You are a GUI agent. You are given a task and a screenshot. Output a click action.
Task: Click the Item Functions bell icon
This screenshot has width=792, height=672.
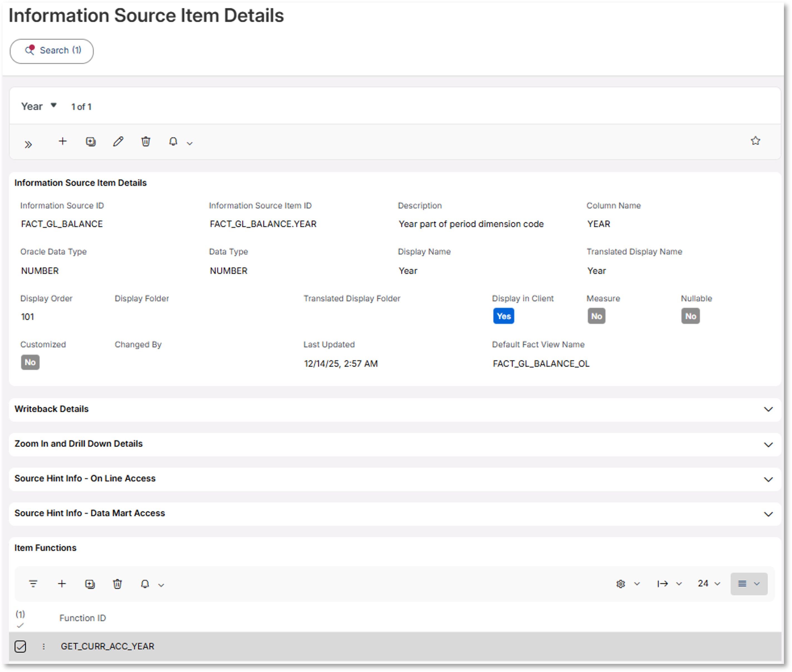(x=145, y=584)
